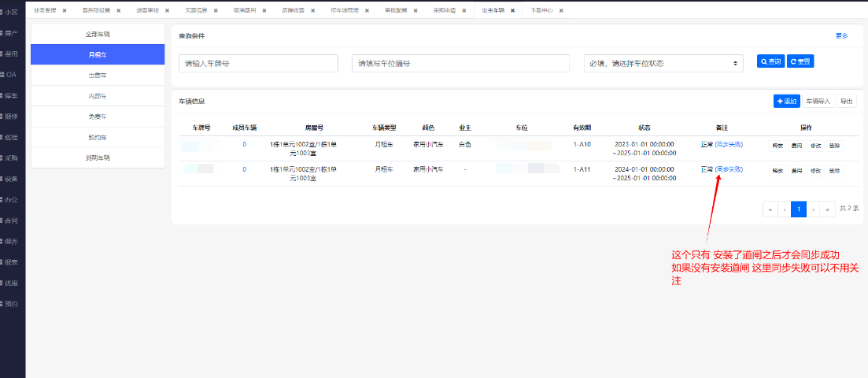Click the blue 添加 button
This screenshot has width=868, height=378.
pyautogui.click(x=786, y=102)
